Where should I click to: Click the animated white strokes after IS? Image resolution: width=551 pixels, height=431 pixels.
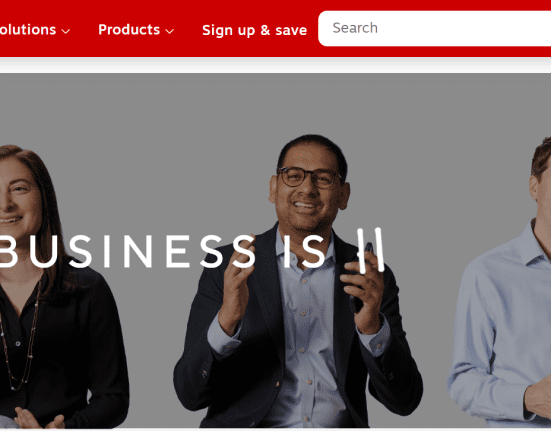tap(371, 250)
